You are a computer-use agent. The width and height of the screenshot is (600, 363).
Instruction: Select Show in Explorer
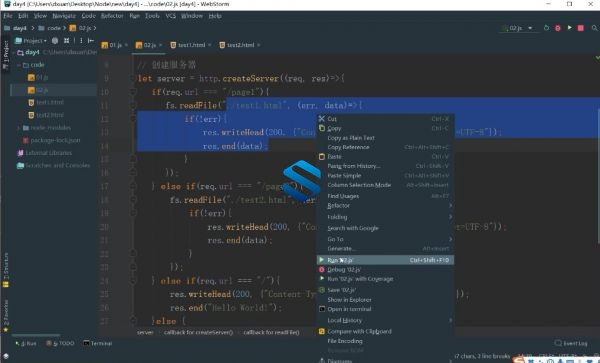pos(349,300)
